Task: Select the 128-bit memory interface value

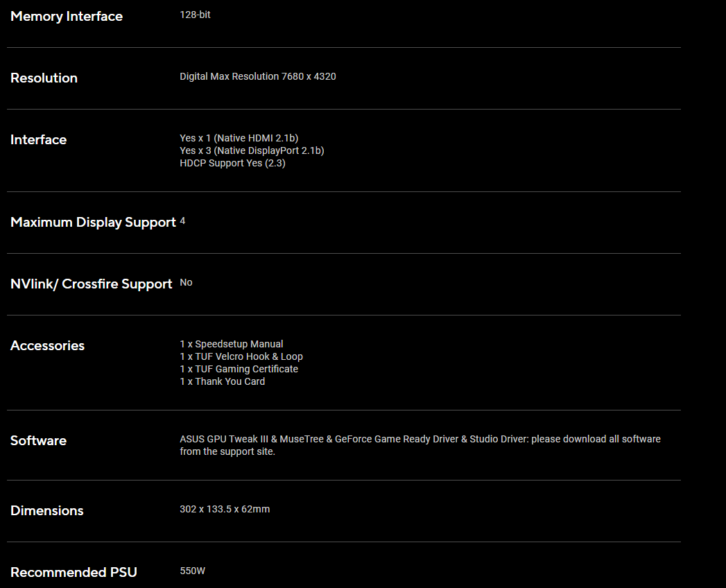Action: pyautogui.click(x=195, y=15)
